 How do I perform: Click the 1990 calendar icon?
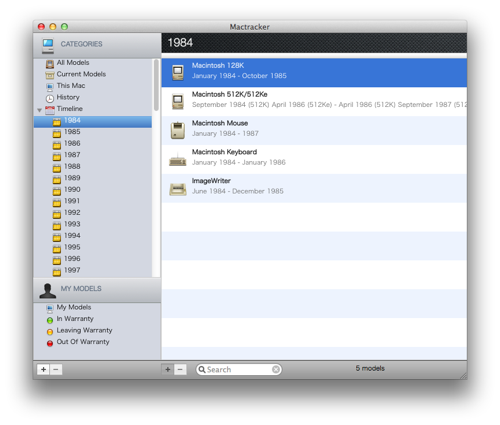57,191
